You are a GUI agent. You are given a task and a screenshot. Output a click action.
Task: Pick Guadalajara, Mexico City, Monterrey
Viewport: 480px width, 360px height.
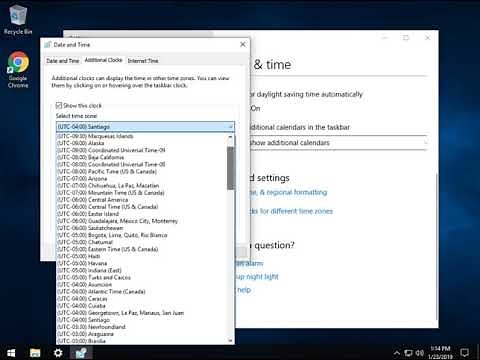pos(142,221)
